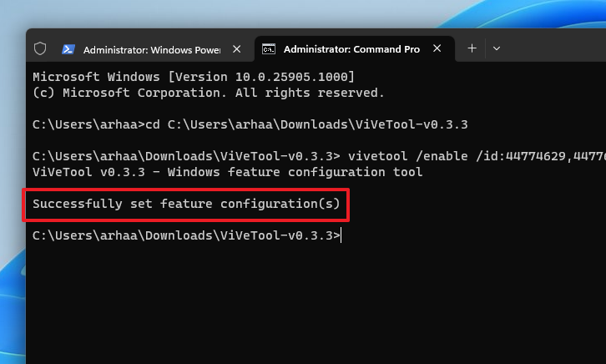Click the final prompt line with blinking cursor
Screen dimensions: 606x364
(x=187, y=235)
